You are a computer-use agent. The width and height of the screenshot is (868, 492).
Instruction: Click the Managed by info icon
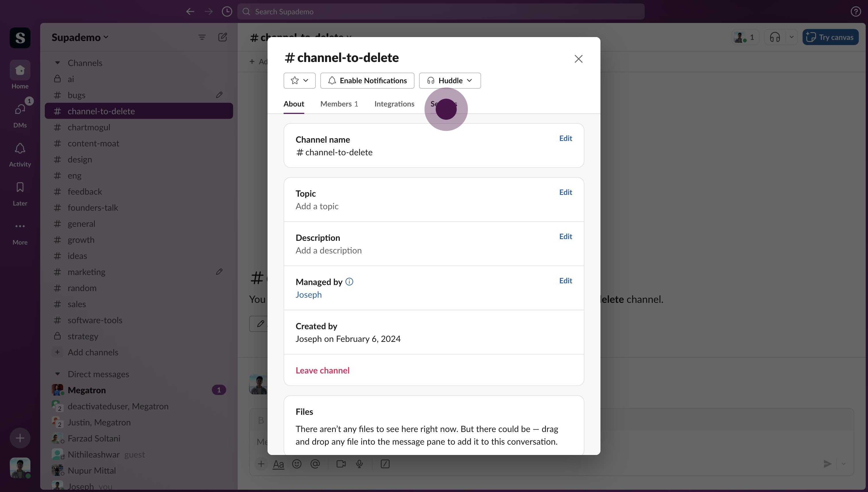click(349, 282)
